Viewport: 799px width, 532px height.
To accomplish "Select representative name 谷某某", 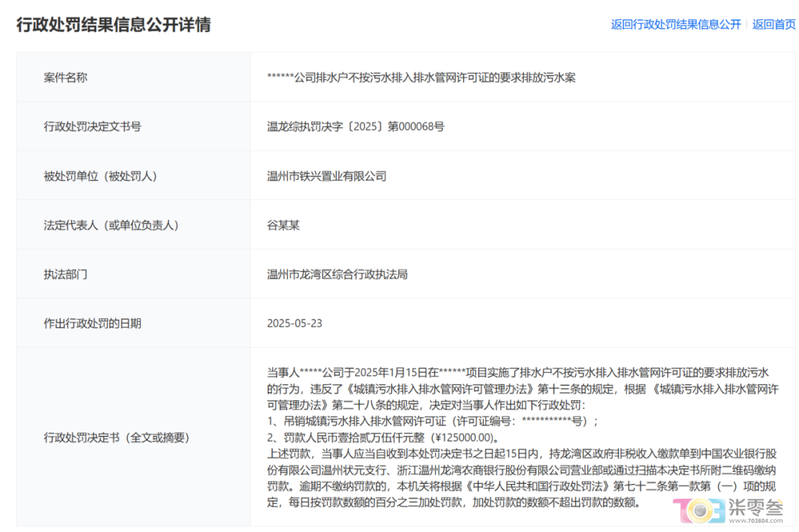I will [x=283, y=225].
